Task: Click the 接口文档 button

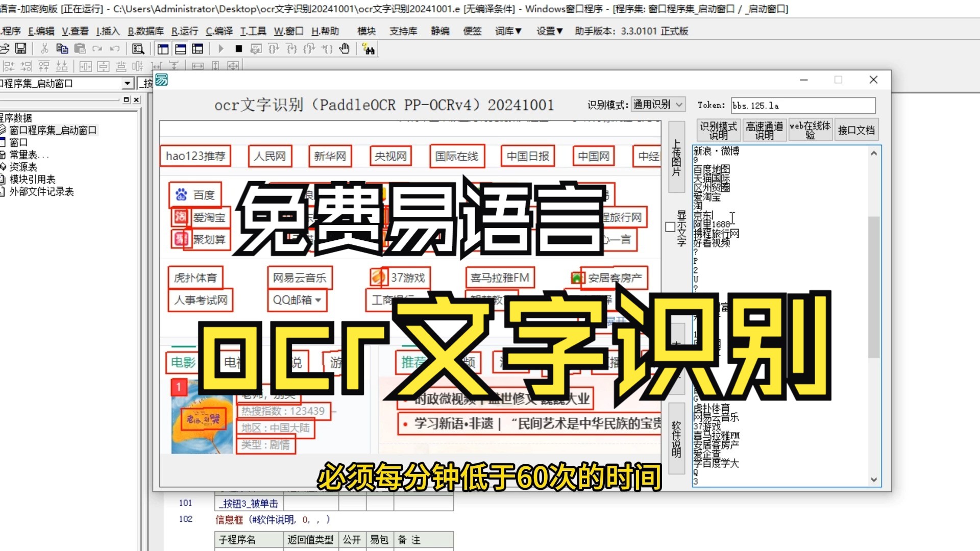Action: [x=856, y=129]
